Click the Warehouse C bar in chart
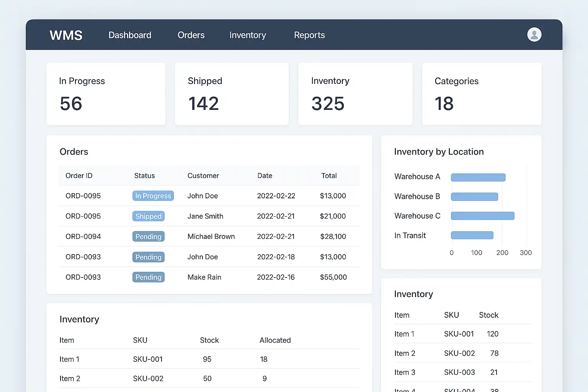Image resolution: width=588 pixels, height=392 pixels. point(482,216)
